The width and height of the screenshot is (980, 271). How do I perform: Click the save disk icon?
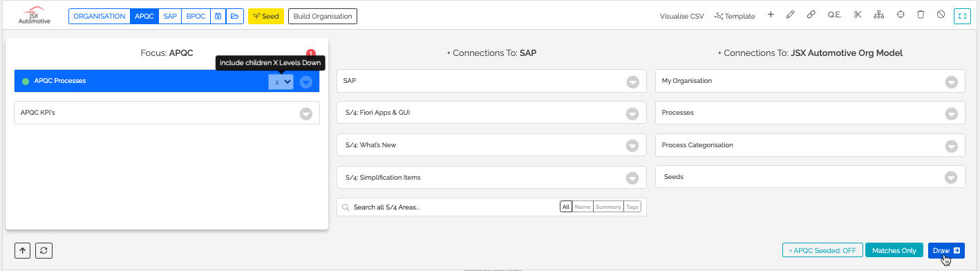(x=218, y=16)
